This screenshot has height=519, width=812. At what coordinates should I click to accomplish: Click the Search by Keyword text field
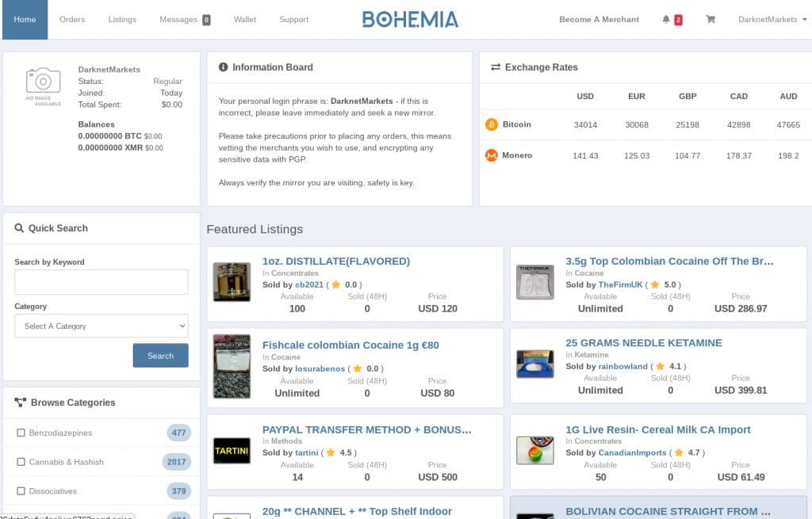101,282
